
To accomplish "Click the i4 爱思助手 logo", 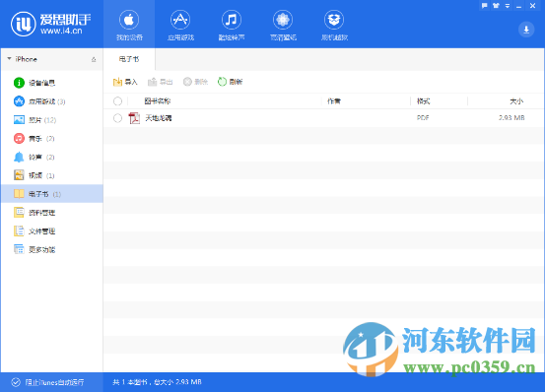I will click(51, 24).
